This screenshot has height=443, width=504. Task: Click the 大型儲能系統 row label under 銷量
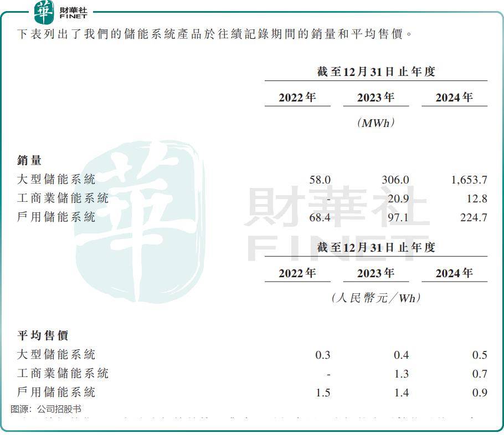point(56,179)
